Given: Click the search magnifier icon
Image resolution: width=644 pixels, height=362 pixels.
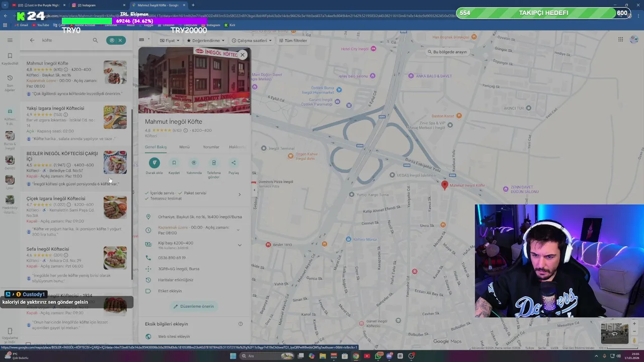Looking at the screenshot, I should click(x=95, y=40).
